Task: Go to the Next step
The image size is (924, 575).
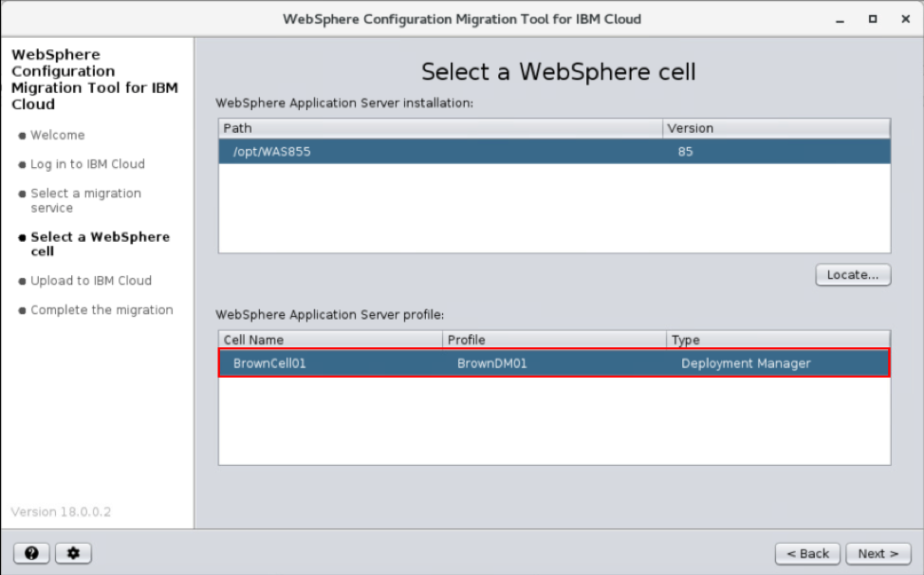Action: 878,553
